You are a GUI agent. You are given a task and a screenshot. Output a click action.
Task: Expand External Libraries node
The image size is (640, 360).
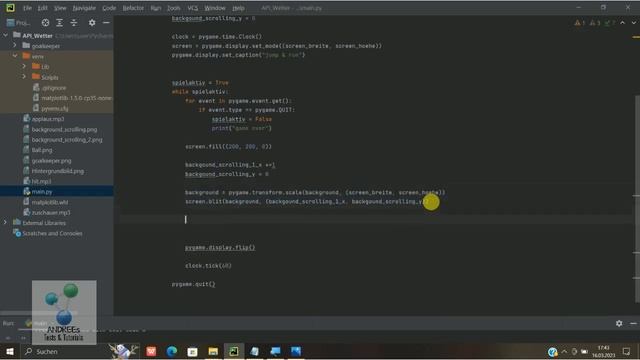point(5,222)
